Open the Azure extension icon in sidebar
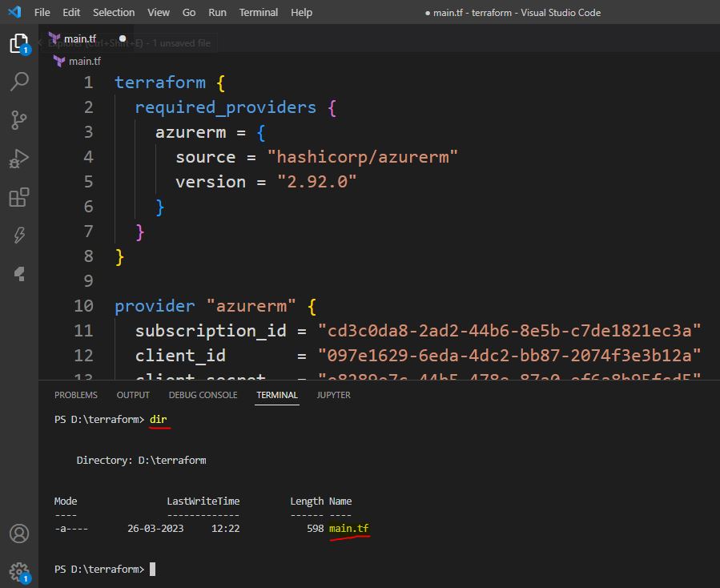This screenshot has width=720, height=588. pyautogui.click(x=18, y=235)
